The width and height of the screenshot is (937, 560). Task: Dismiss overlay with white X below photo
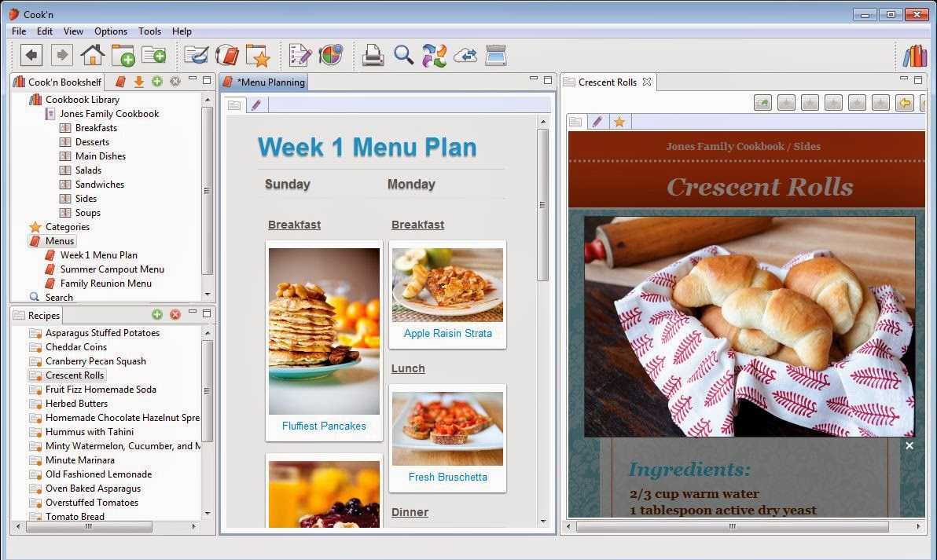tap(909, 445)
